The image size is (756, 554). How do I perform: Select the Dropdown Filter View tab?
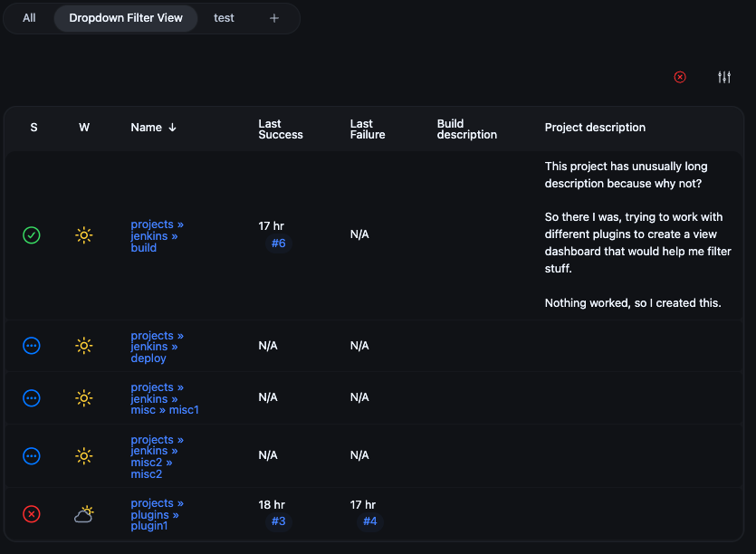pos(126,18)
